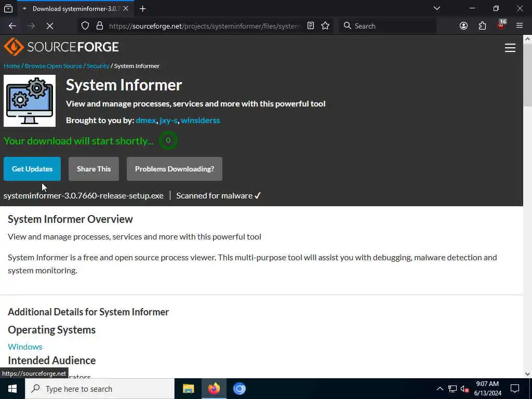The height and width of the screenshot is (399, 532).
Task: Bookmark this page with the star
Action: [325, 26]
